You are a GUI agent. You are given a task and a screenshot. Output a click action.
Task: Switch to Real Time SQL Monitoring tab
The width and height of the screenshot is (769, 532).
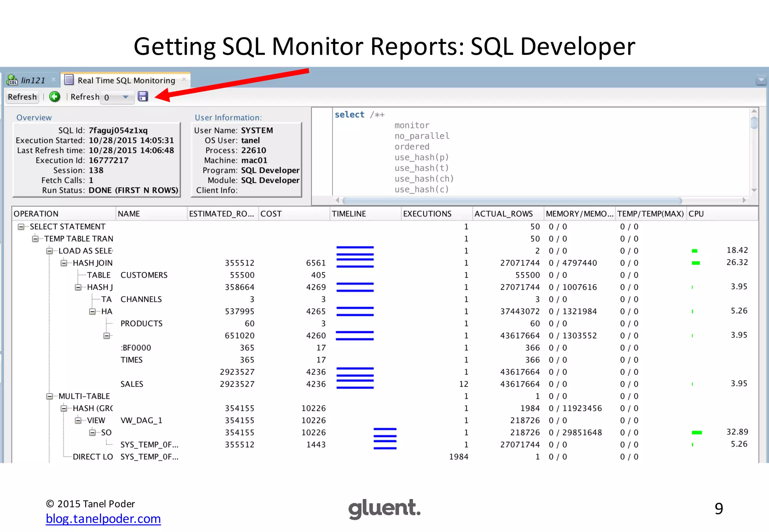(x=126, y=80)
